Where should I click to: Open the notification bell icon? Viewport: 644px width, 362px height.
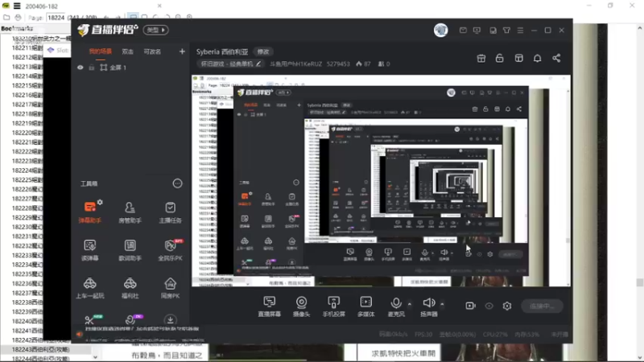[537, 58]
